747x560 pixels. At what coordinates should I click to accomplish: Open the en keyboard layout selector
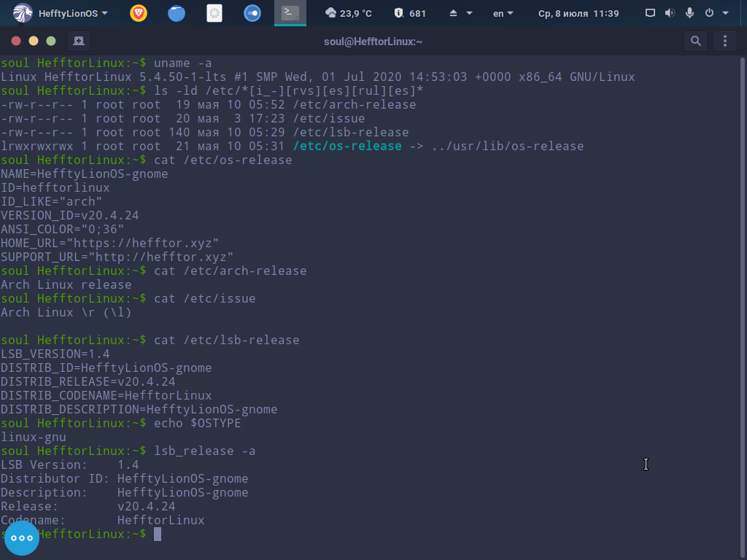503,13
